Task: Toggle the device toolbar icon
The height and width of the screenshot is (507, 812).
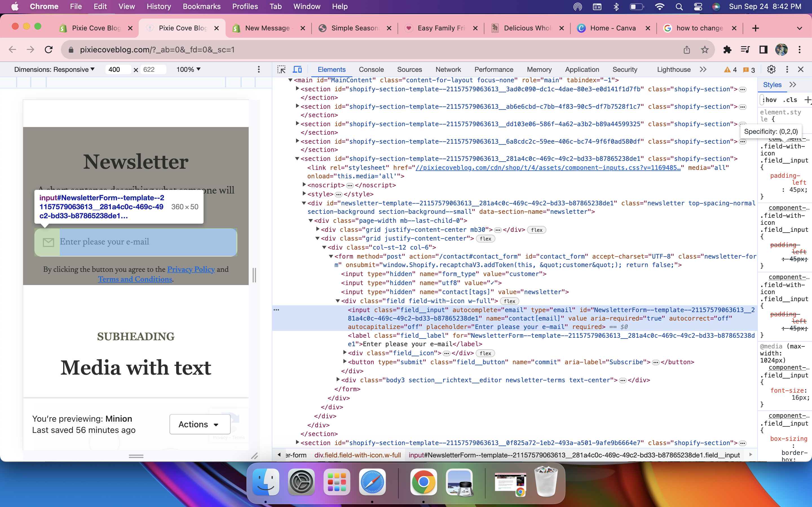Action: pos(297,69)
